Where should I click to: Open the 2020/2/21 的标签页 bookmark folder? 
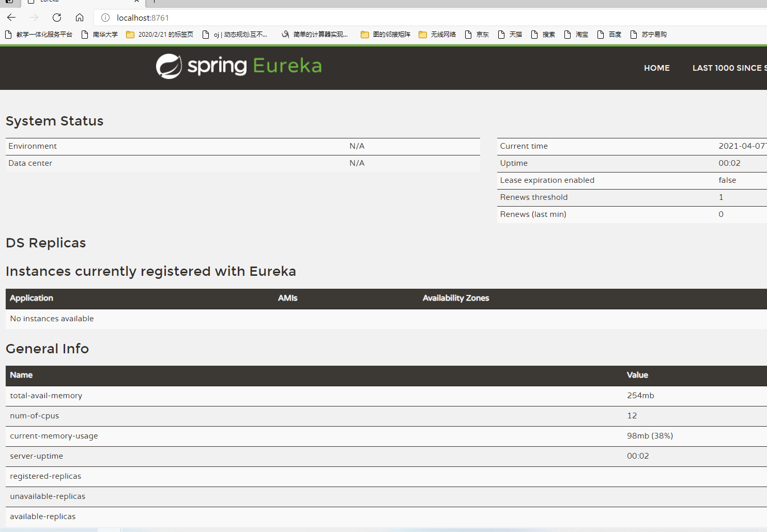160,35
